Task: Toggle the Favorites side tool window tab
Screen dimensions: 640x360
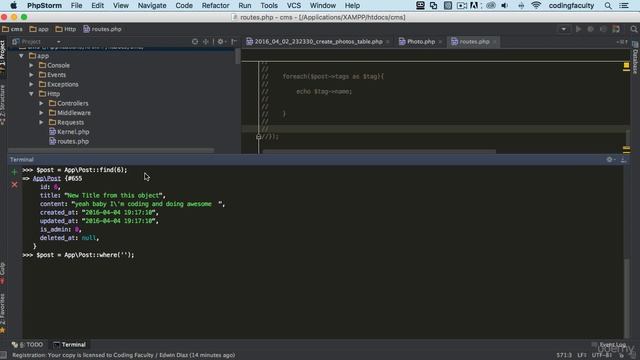Action: pyautogui.click(x=3, y=312)
